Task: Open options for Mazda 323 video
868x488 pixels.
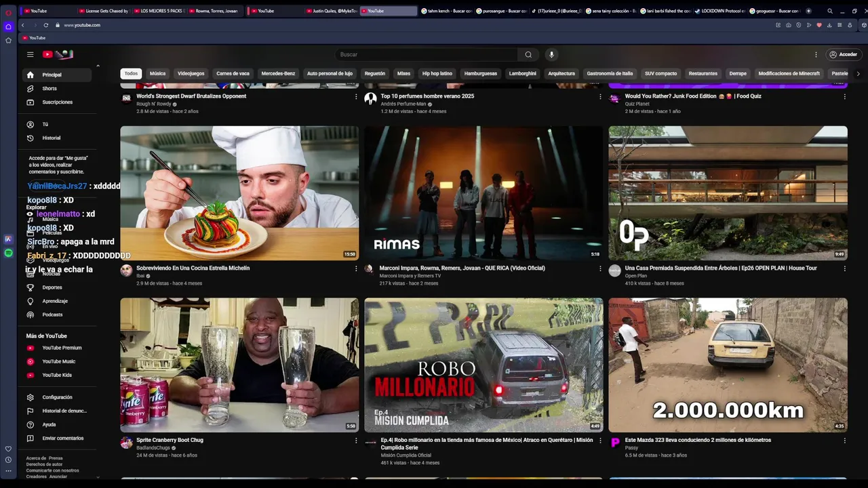Action: [x=844, y=441]
